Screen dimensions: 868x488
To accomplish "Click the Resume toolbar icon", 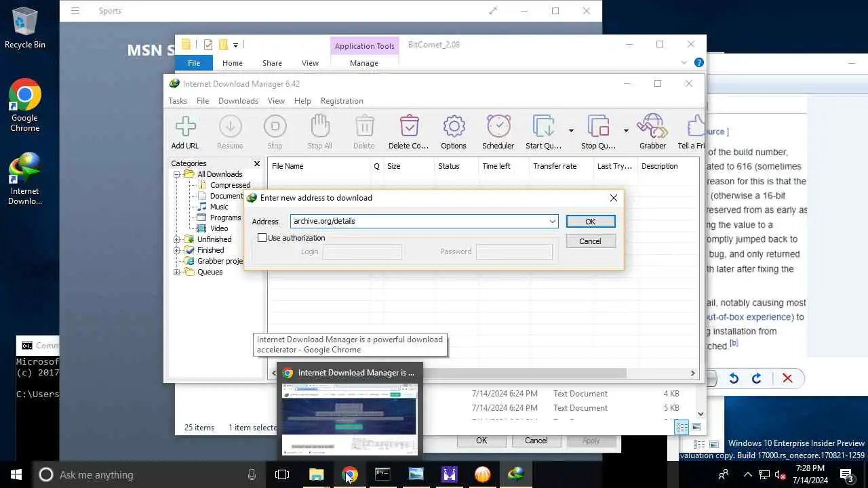I will [230, 132].
